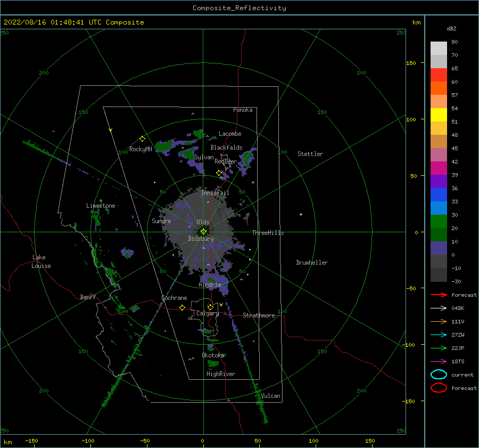Screen dimensions: 479x448
Task: Click the yellow radar-center diamond at Olds
Action: (x=203, y=232)
